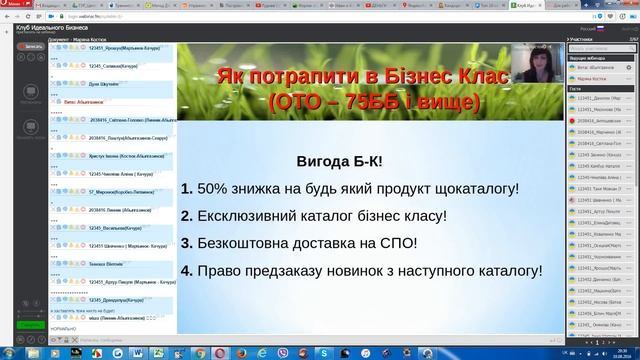Screen dimensions: 640x360
Task: Go to participants page 1
Action: (x=597, y=343)
